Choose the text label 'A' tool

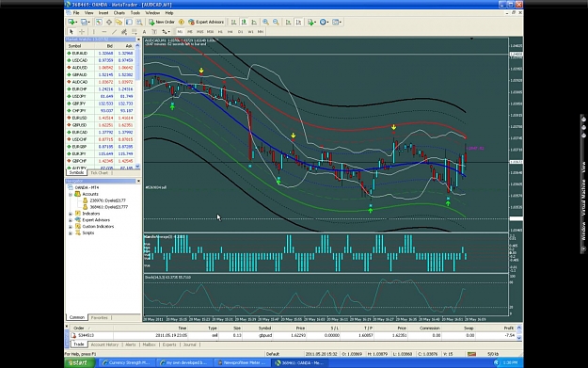coord(144,32)
